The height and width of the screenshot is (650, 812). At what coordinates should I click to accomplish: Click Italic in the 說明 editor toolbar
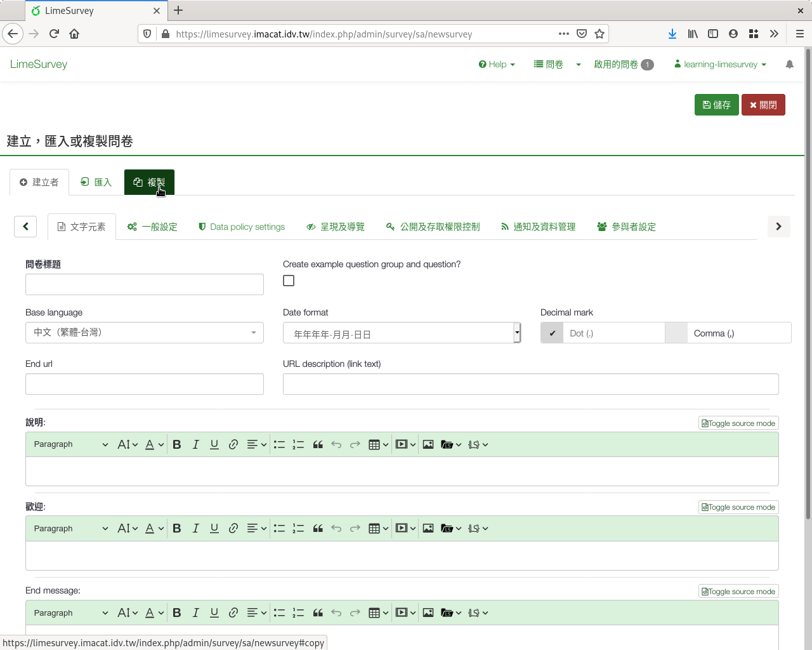(195, 444)
